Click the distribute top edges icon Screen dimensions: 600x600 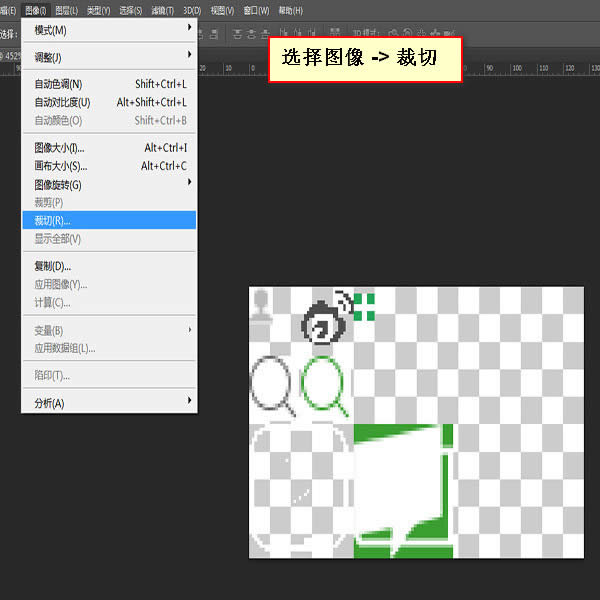tap(237, 34)
